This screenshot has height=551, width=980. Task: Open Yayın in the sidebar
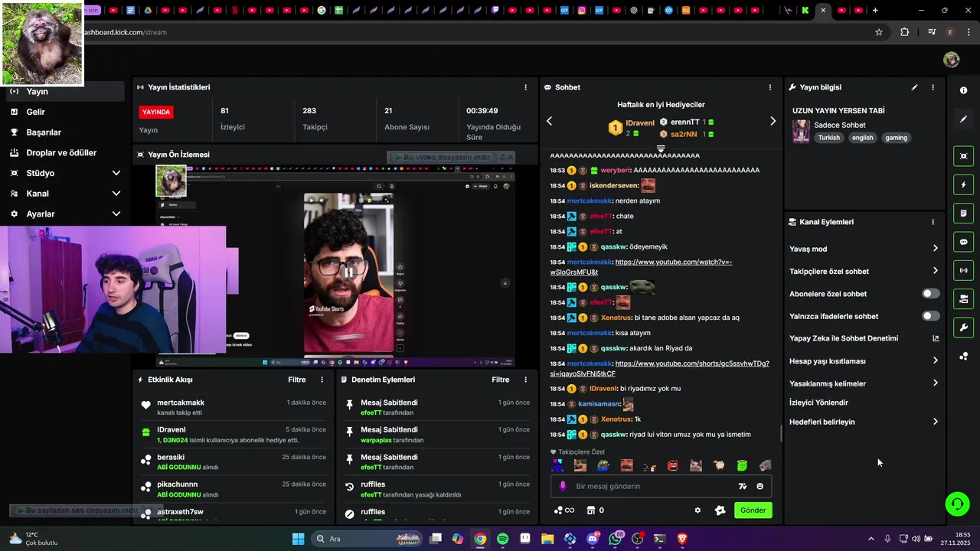65,91
